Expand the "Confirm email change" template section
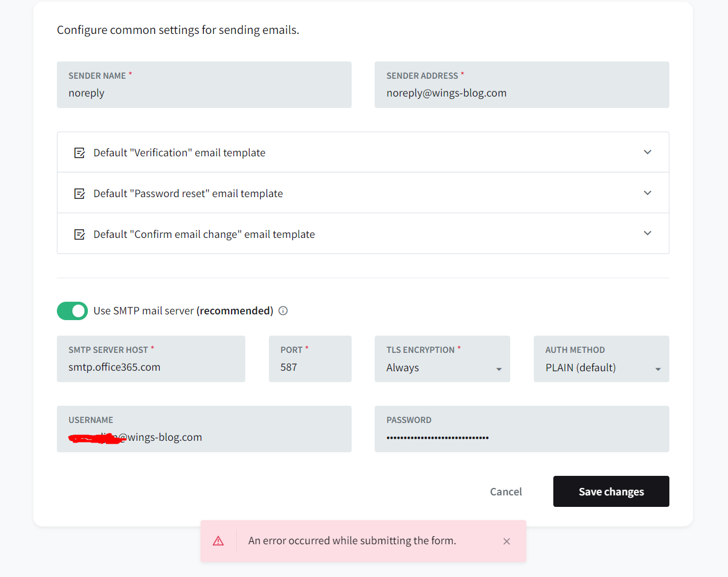 (647, 234)
